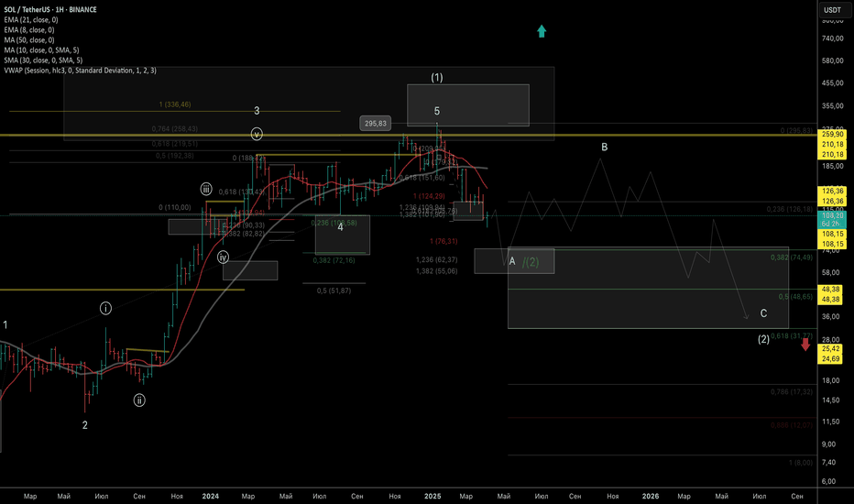854x504 pixels.
Task: Click the 2025 label on time axis
Action: 432,496
